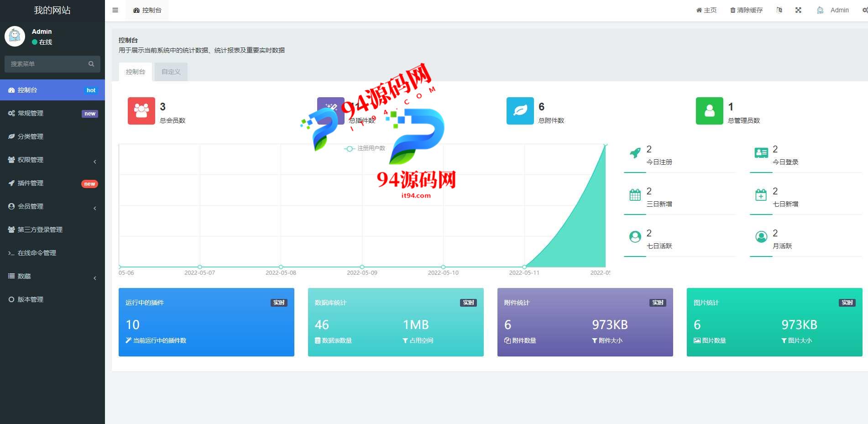Select the 控制台 tab in top tab bar

[x=147, y=10]
